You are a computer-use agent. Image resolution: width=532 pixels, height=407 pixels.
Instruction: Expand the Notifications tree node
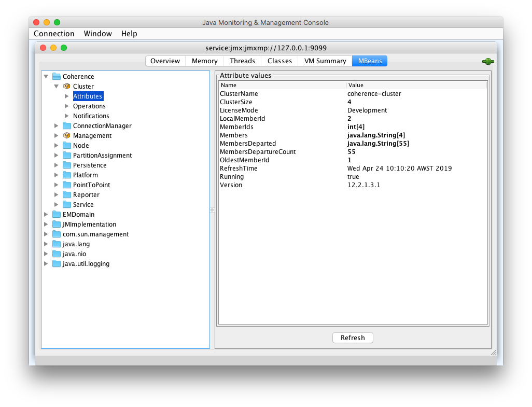66,116
